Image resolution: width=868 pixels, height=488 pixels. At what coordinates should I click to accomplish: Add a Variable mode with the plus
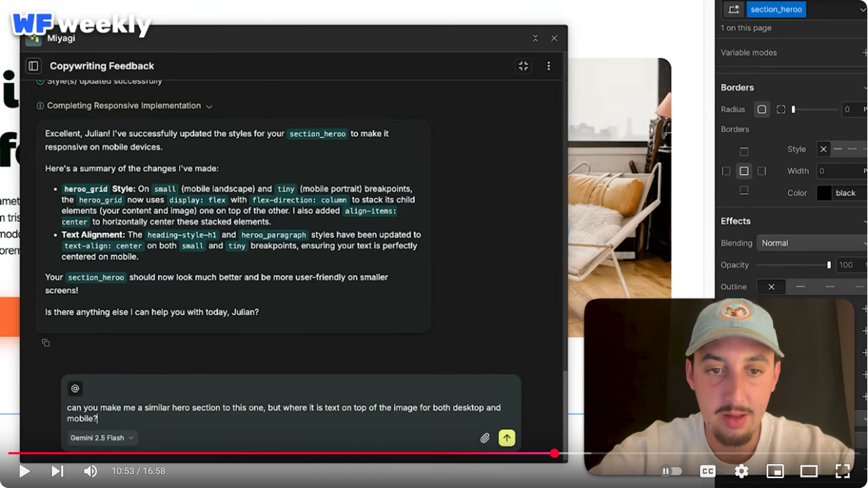(x=864, y=53)
